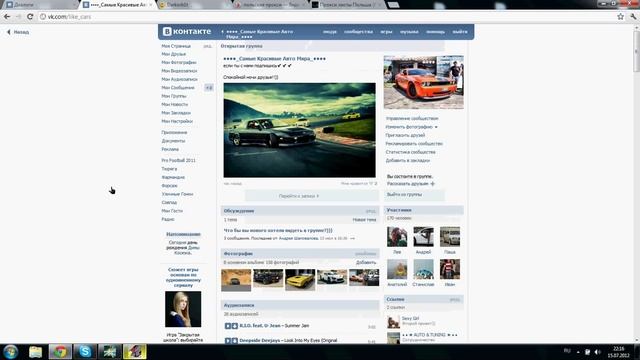Open Мои Фотографии in the sidebar

click(179, 62)
